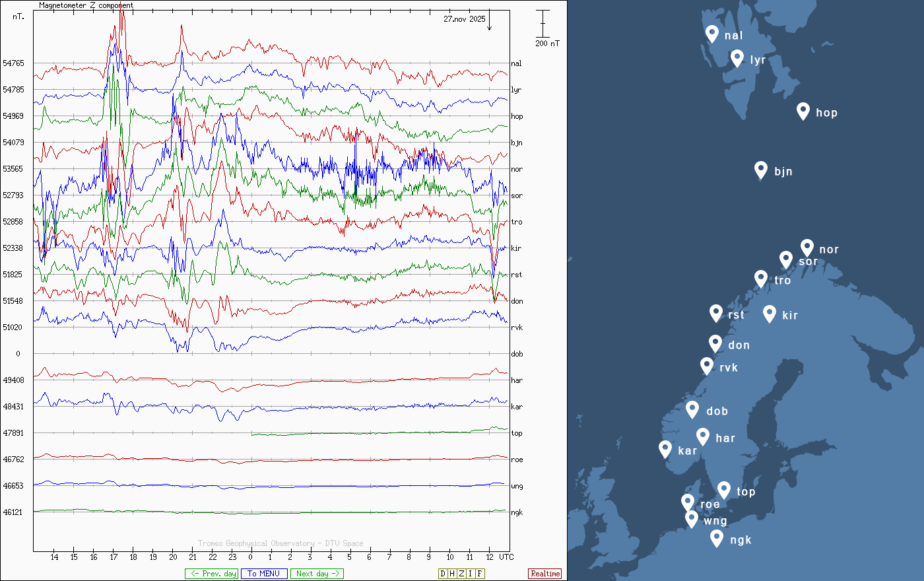Click the 'UTC' label on the time axis
Screen dimensions: 924x581
pyautogui.click(x=506, y=557)
